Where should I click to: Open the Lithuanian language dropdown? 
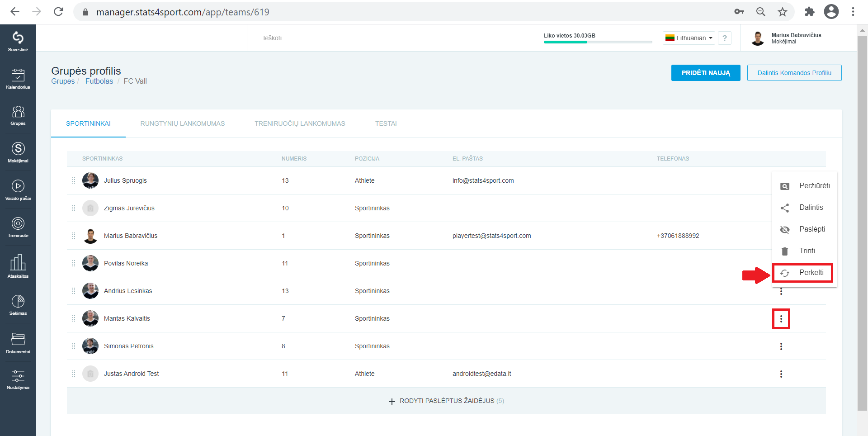689,38
